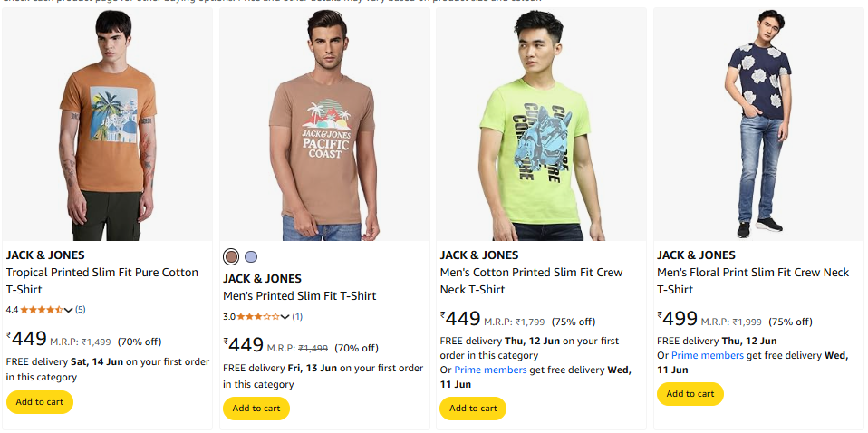Open the orange Tropical Printed T-shirt image
868x433 pixels.
pyautogui.click(x=107, y=125)
